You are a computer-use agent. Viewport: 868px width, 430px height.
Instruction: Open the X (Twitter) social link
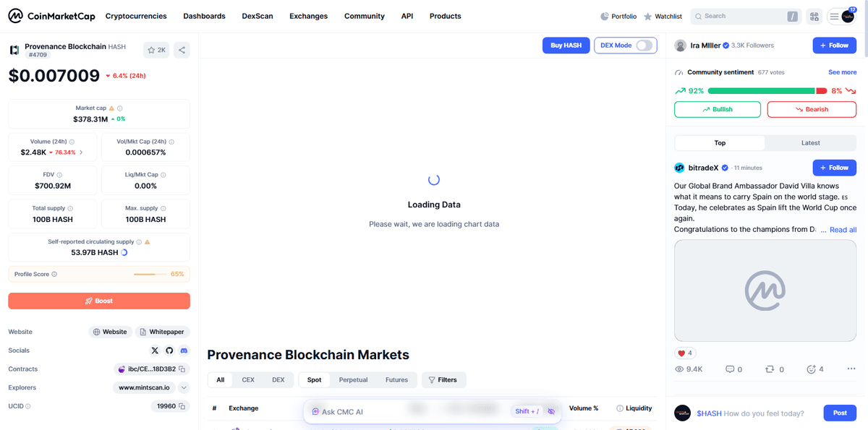(155, 351)
